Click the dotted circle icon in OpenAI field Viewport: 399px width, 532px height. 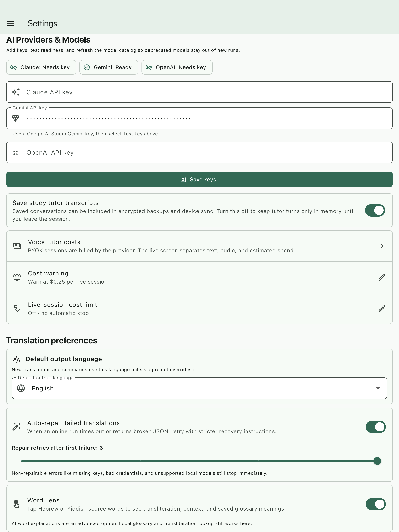tap(16, 152)
